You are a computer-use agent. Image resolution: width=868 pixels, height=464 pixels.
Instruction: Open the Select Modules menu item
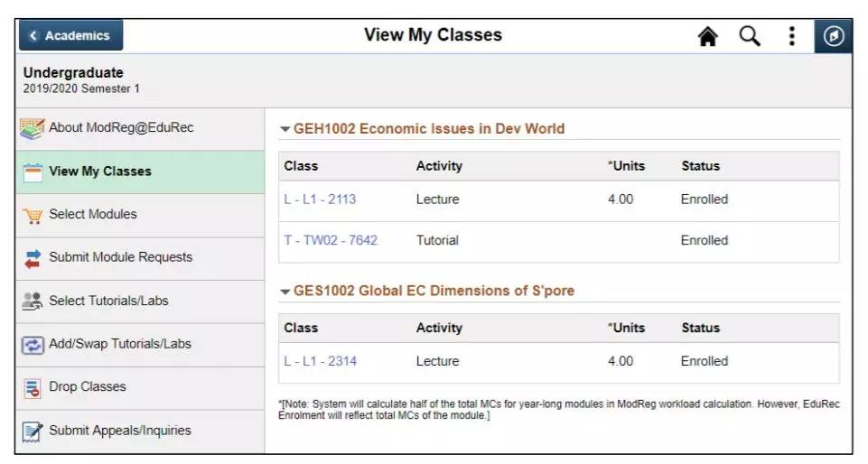(93, 215)
